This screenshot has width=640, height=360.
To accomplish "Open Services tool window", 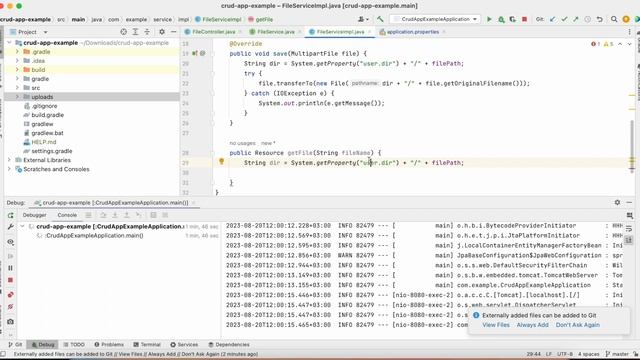I will [184, 344].
